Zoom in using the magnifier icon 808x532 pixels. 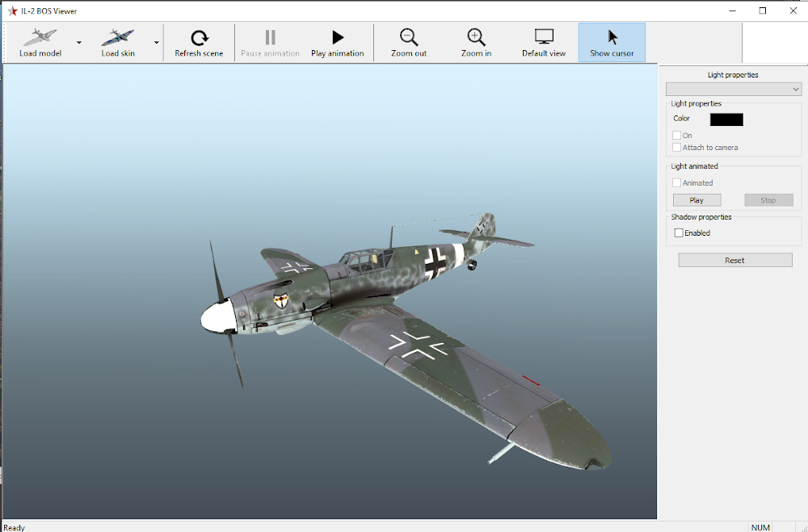click(x=476, y=40)
